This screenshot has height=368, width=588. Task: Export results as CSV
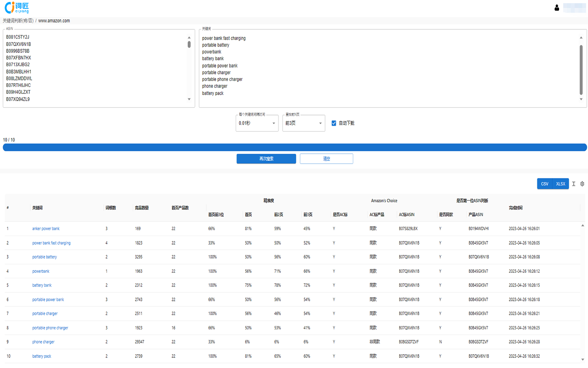(x=544, y=184)
